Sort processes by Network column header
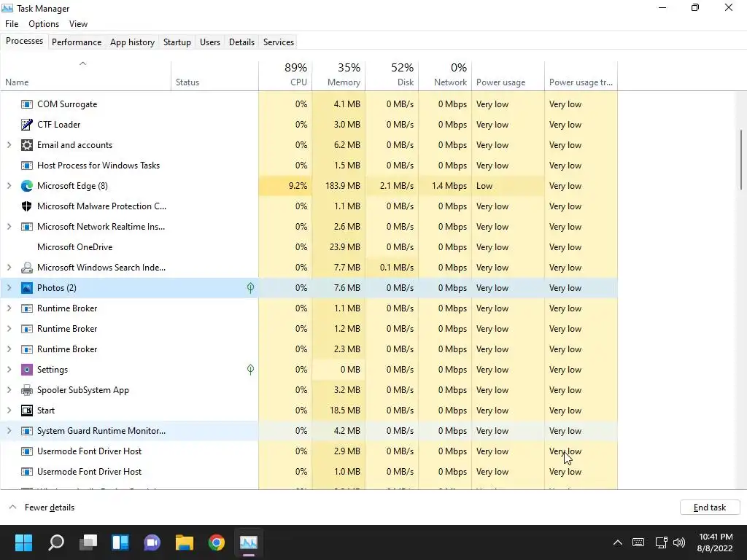Viewport: 747px width, 560px height. [x=445, y=75]
